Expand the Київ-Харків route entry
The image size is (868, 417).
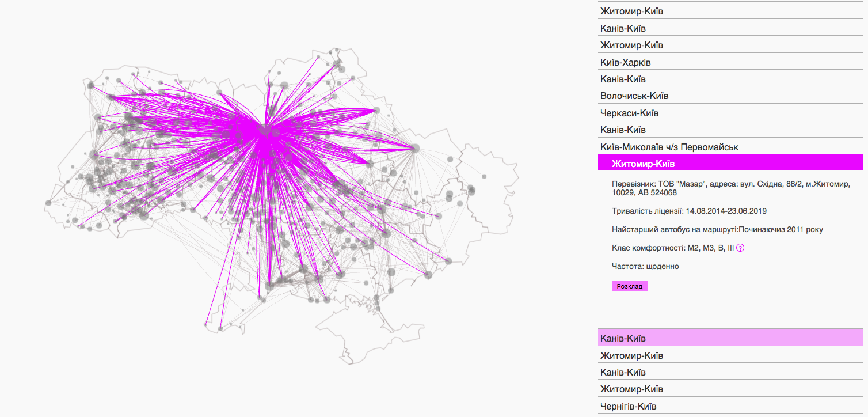625,62
